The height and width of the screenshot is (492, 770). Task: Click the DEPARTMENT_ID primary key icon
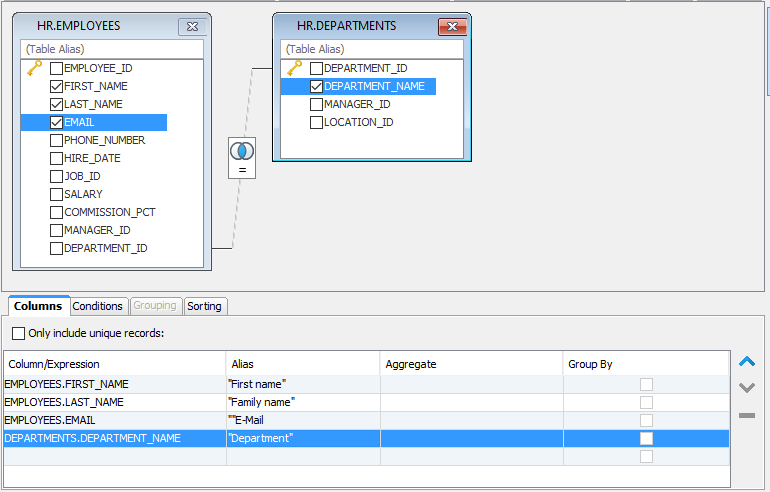294,68
